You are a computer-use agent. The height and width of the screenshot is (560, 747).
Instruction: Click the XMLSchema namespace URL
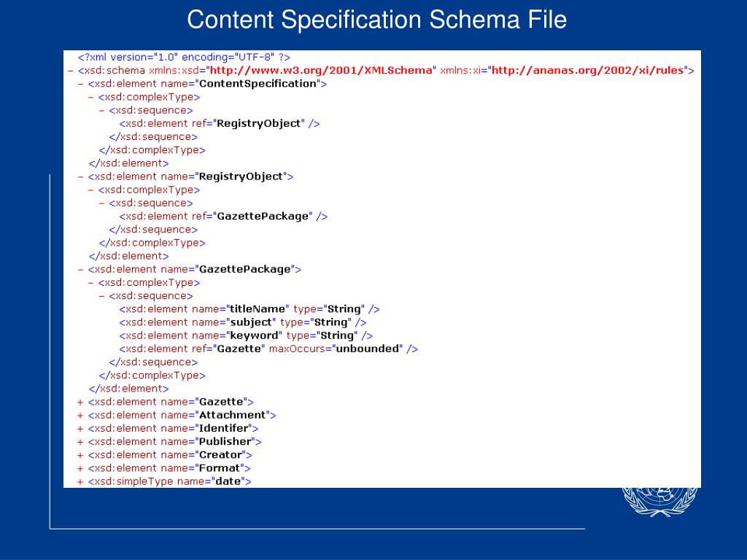[321, 71]
